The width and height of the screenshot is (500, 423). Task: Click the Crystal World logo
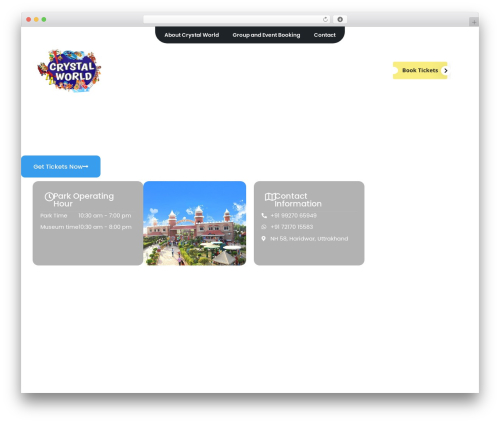(x=69, y=70)
